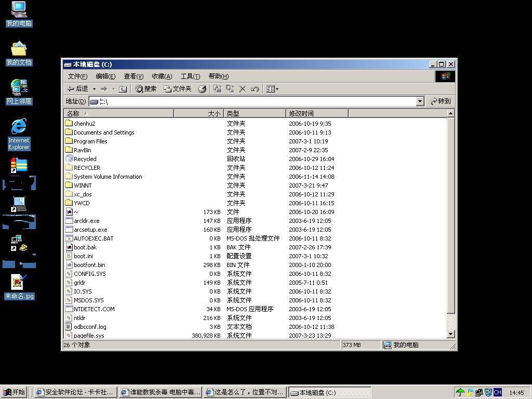Open the 文件(F) menu
Screen dimensions: 532x399
coord(77,76)
